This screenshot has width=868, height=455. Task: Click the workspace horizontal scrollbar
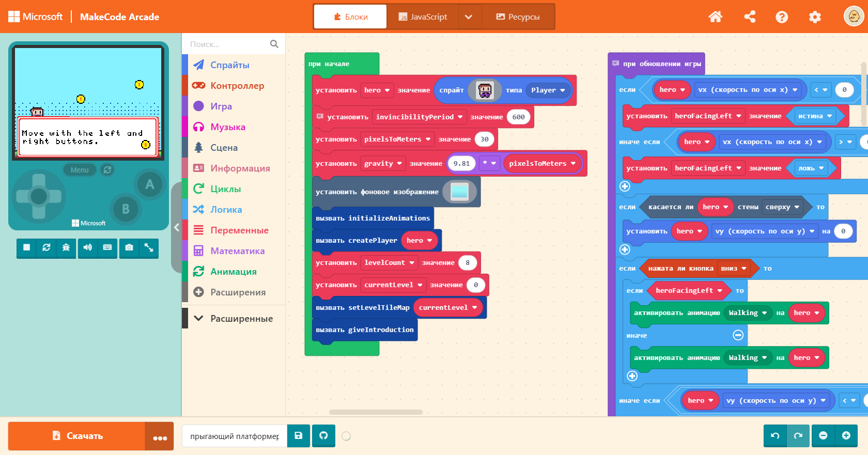pos(376,412)
